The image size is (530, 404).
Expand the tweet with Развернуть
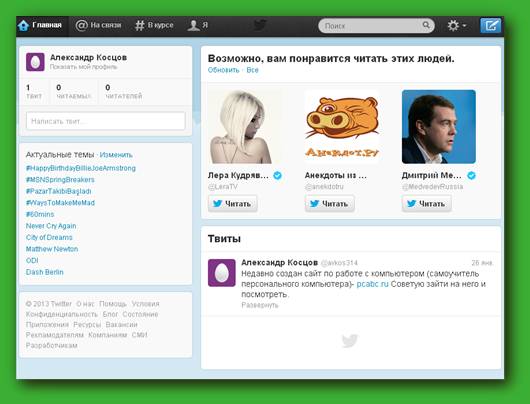(x=260, y=305)
